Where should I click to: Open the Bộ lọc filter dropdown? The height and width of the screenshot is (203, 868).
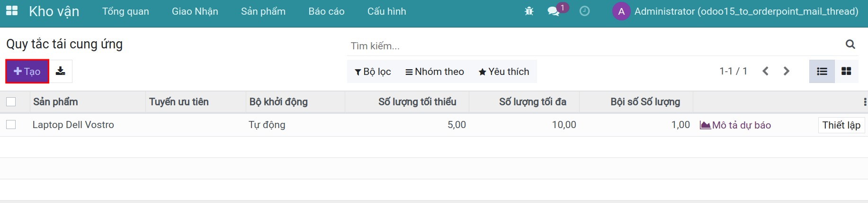[373, 72]
